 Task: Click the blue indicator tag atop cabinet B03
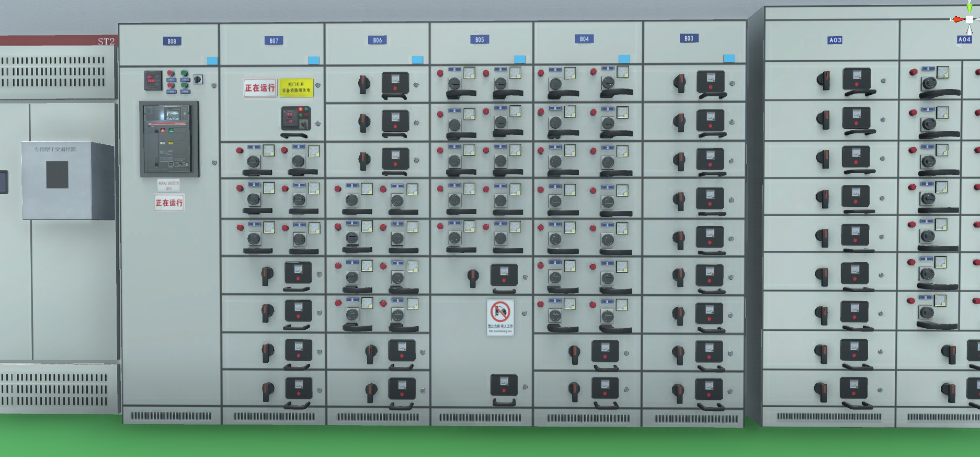[729, 59]
